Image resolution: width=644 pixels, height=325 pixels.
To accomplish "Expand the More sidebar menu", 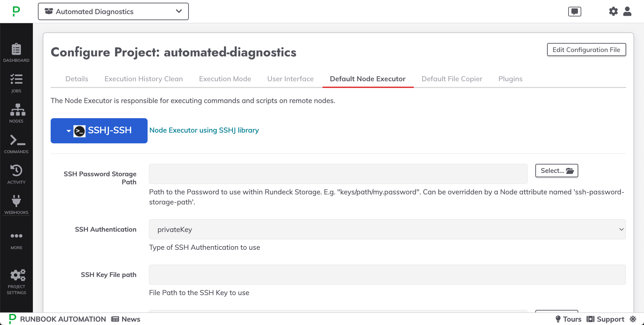I will coord(16,241).
